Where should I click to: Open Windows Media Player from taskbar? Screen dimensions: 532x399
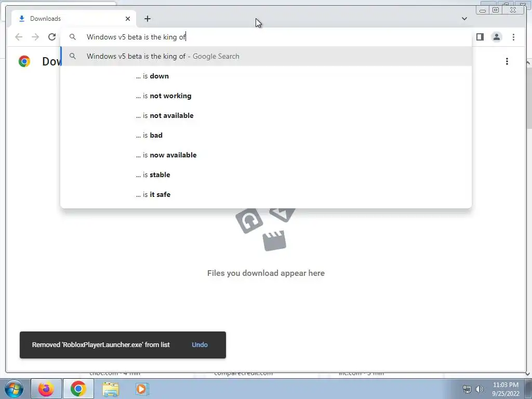142,389
